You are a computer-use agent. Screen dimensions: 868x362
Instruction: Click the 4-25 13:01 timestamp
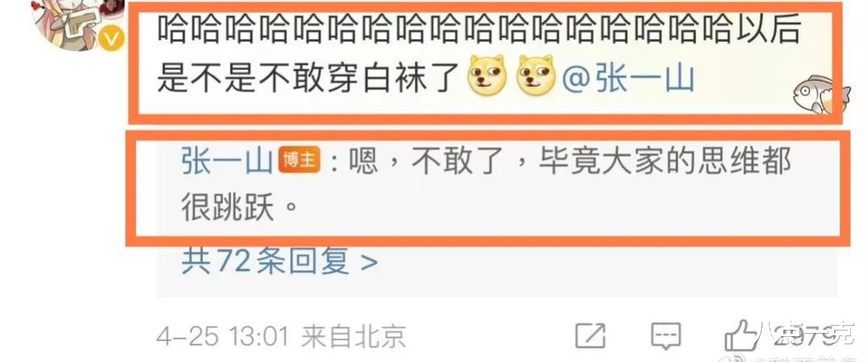[x=222, y=336]
